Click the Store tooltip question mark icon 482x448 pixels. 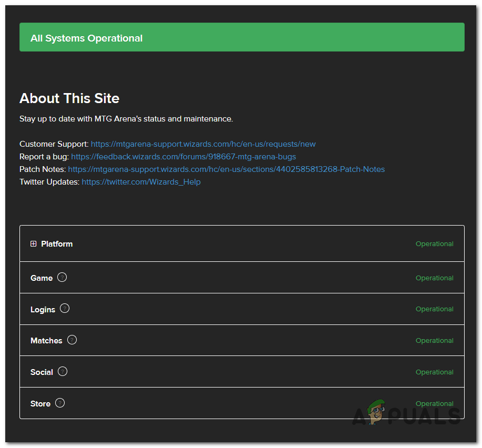pos(60,403)
